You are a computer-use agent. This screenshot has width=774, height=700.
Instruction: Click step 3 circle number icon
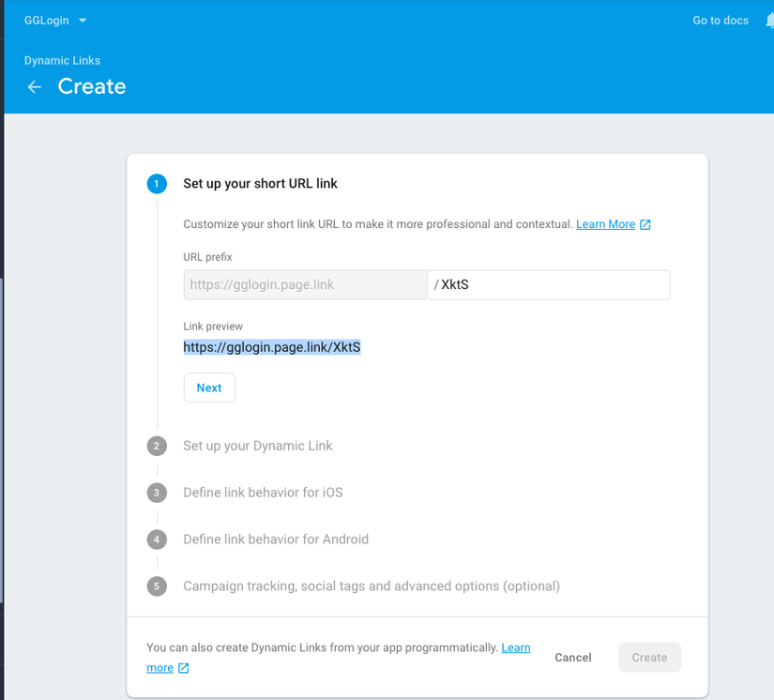pos(157,493)
